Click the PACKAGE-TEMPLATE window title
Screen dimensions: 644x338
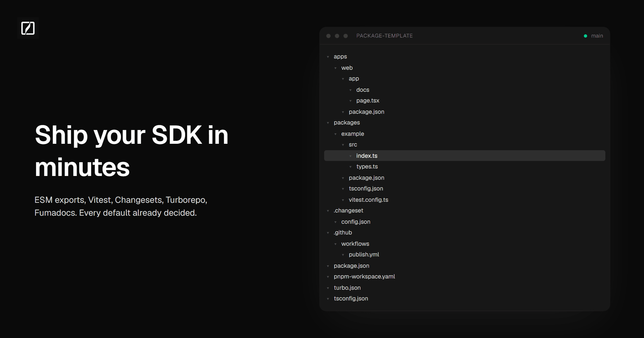384,36
